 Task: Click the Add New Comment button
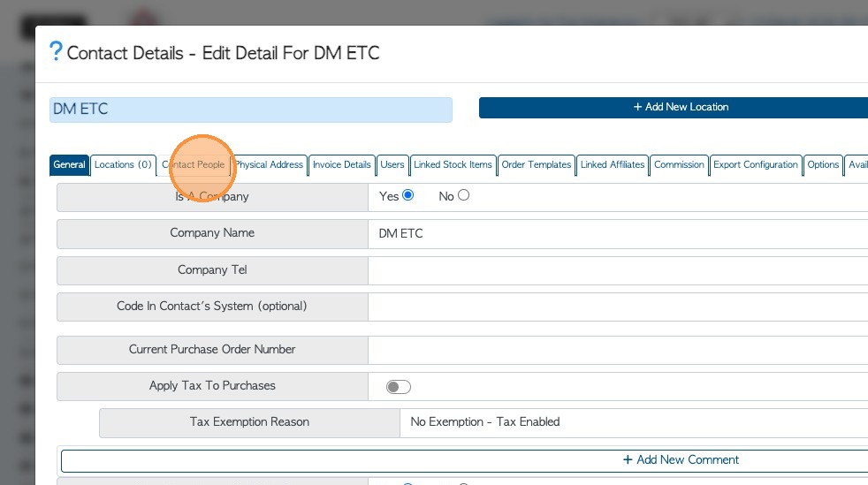681,460
